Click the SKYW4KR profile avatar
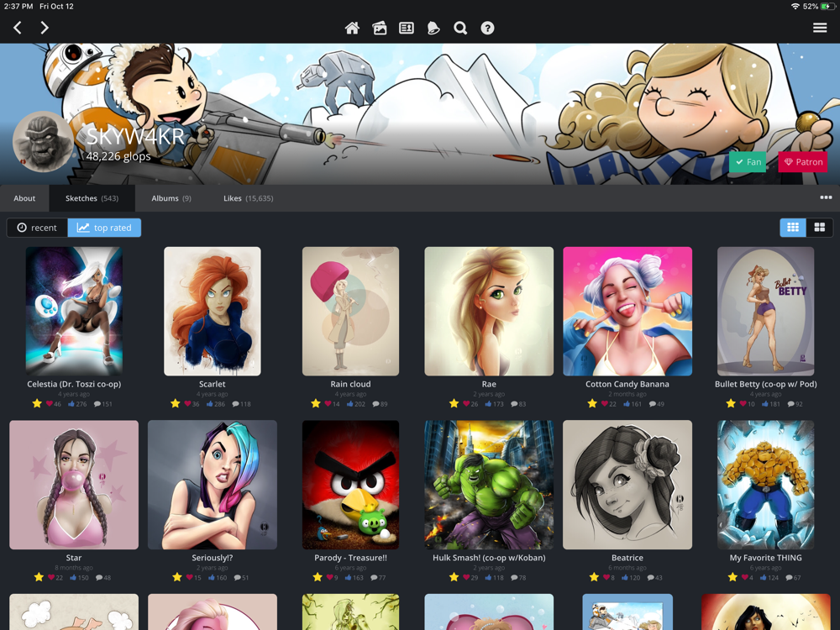Image resolution: width=840 pixels, height=630 pixels. (43, 142)
